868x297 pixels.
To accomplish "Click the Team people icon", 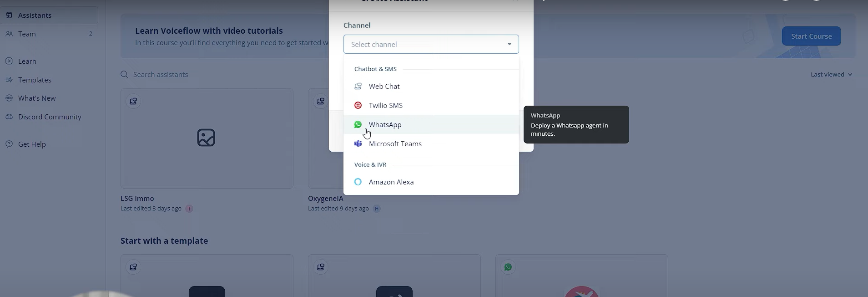I will 9,34.
